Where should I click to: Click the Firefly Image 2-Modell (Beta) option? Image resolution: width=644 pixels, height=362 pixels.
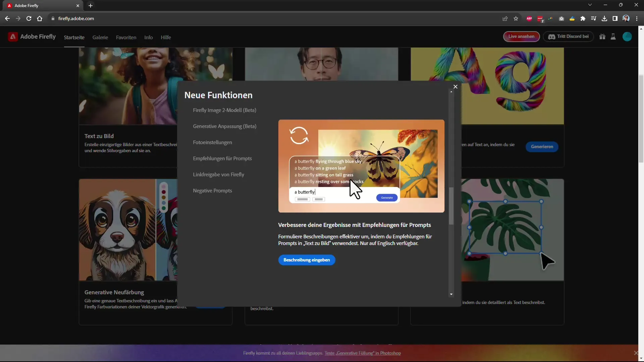[x=225, y=110]
